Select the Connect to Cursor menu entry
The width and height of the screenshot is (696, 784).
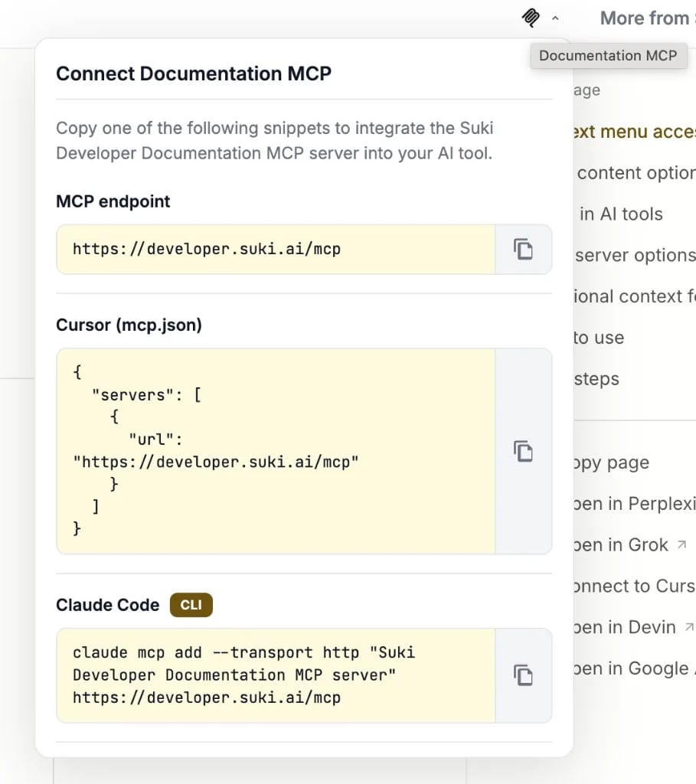click(635, 586)
